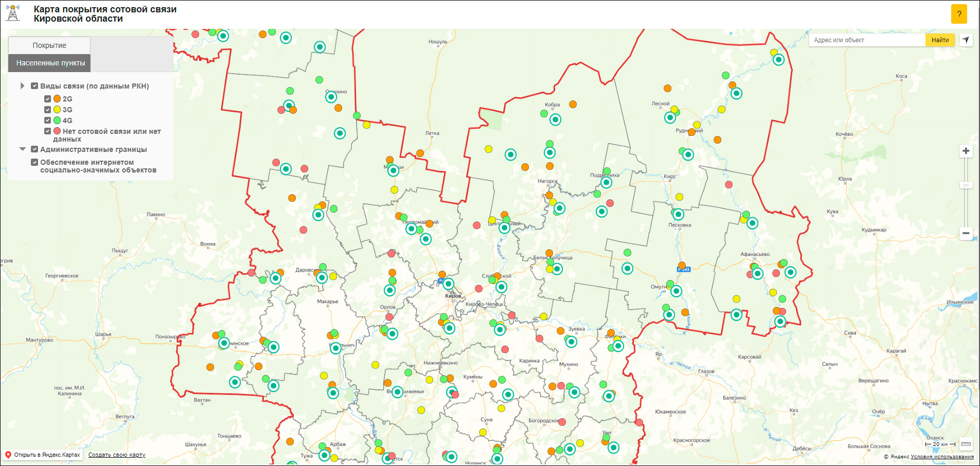Click the cell tower logo icon
Image resolution: width=980 pixels, height=466 pixels.
coord(13,13)
